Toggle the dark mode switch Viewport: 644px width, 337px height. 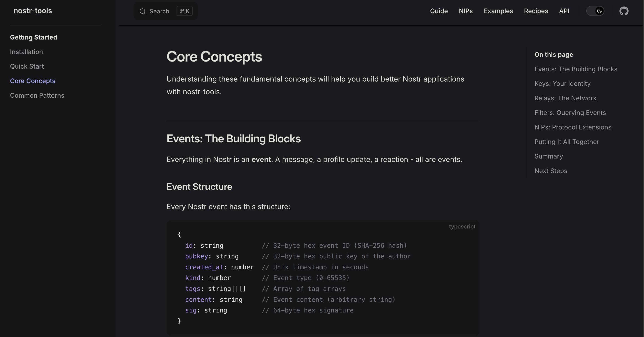[x=595, y=11]
